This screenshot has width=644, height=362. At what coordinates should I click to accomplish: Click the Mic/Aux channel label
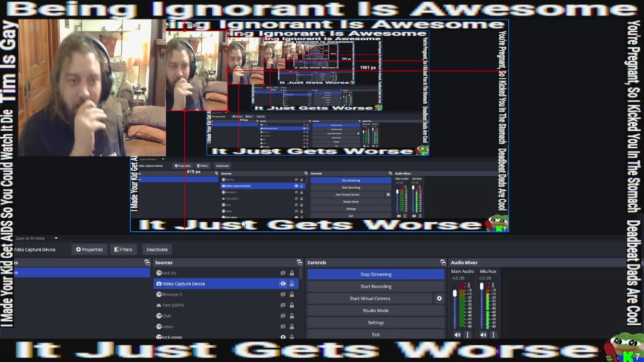pyautogui.click(x=488, y=271)
